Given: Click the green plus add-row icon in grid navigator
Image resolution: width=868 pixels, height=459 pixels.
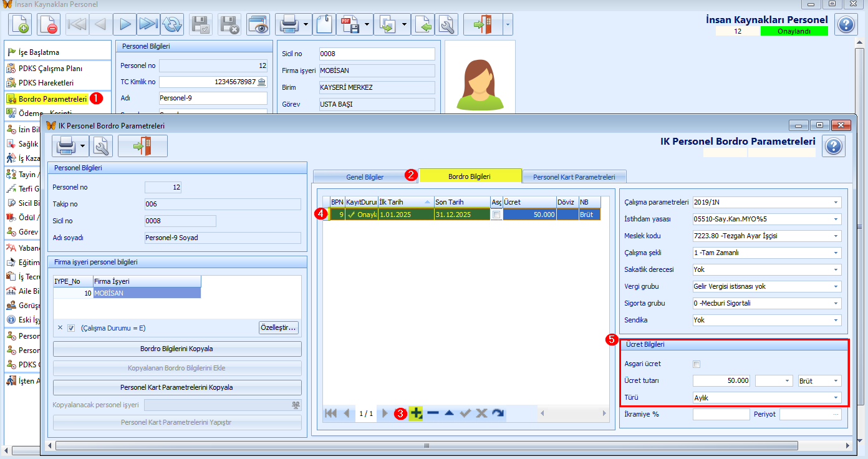Looking at the screenshot, I should point(416,413).
